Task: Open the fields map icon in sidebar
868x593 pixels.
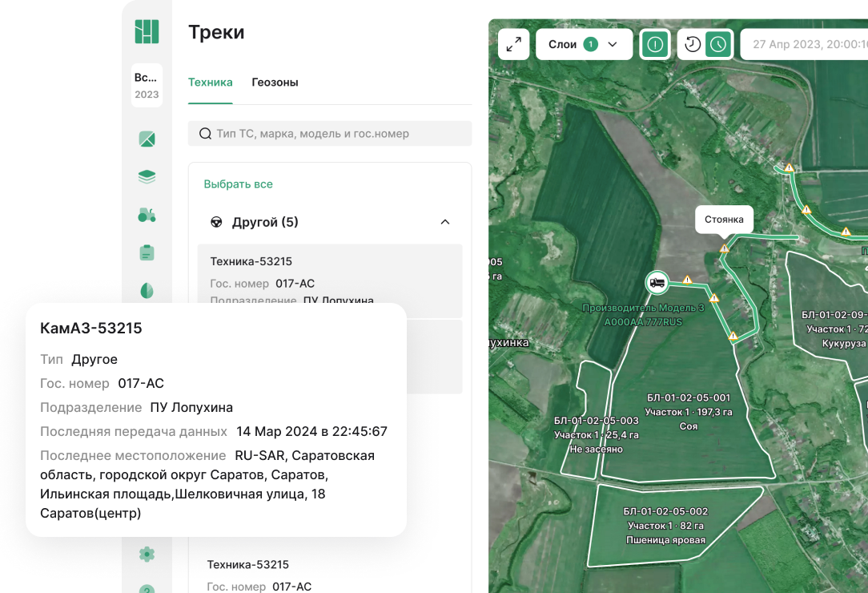Action: click(x=147, y=139)
